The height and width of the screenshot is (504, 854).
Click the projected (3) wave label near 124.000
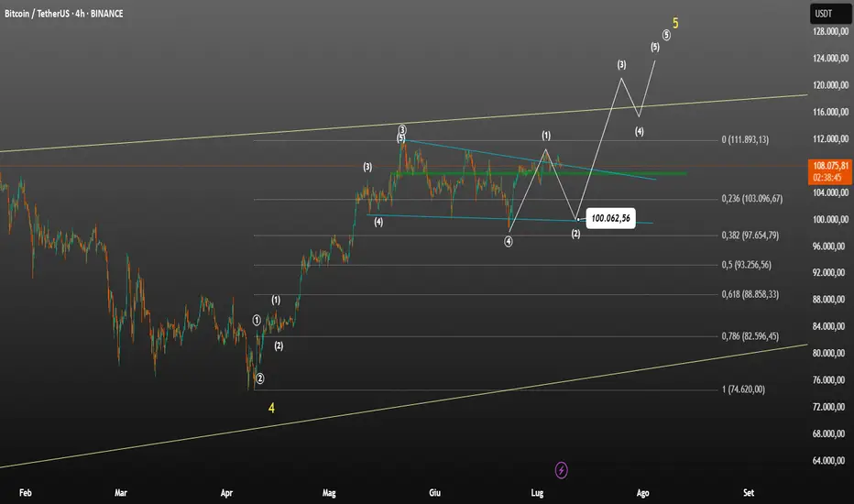click(x=621, y=65)
